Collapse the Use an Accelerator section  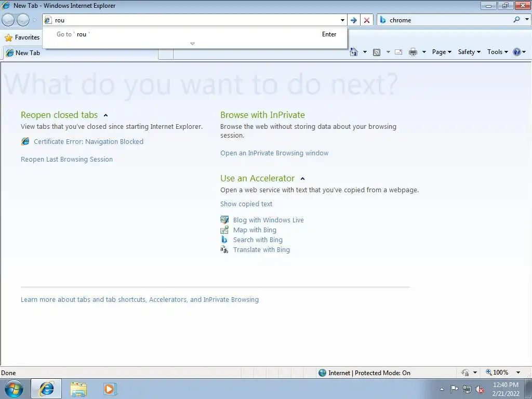(303, 179)
